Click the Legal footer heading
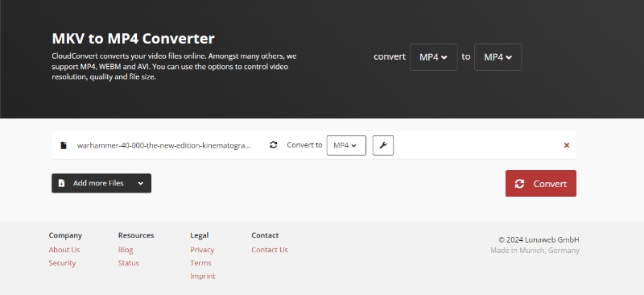644x295 pixels. click(199, 235)
